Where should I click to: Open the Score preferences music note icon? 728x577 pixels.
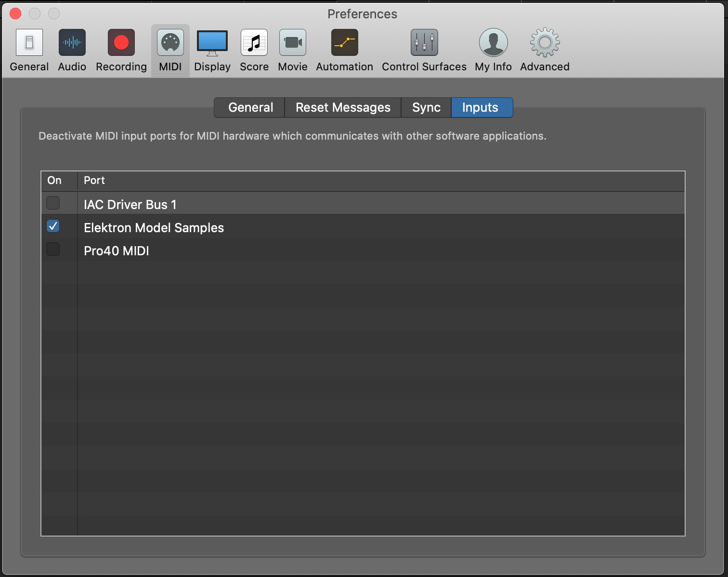[x=254, y=42]
